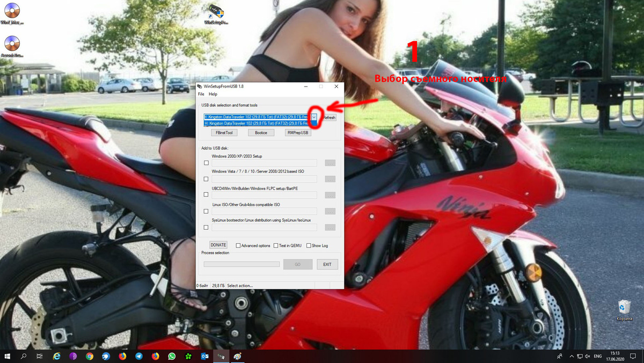Image resolution: width=644 pixels, height=363 pixels.
Task: Browse button for Linux ISO/Grub4dos row
Action: pos(330,211)
